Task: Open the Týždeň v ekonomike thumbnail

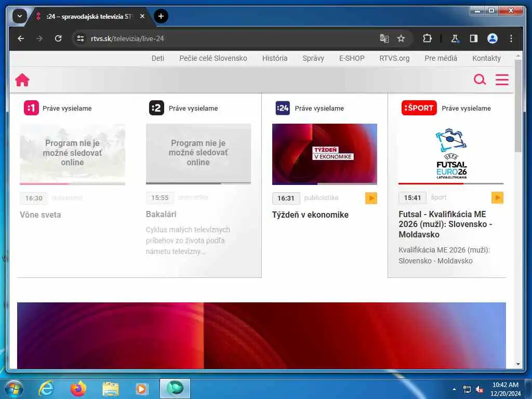Action: point(324,154)
